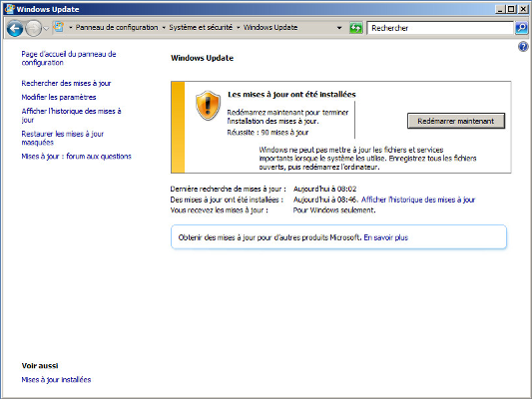Image resolution: width=532 pixels, height=399 pixels.
Task: Open Afficher l'historique des mises à jour in sidebar
Action: coord(71,116)
